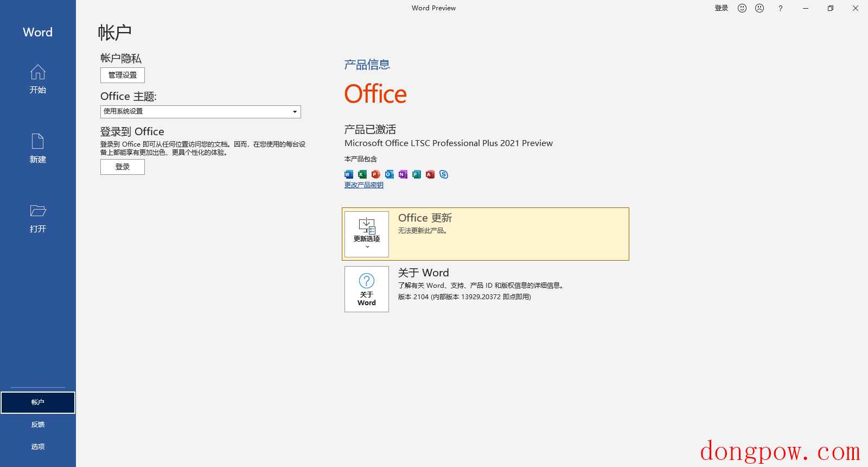Click the Outlook app icon
This screenshot has height=467, width=868.
[389, 174]
